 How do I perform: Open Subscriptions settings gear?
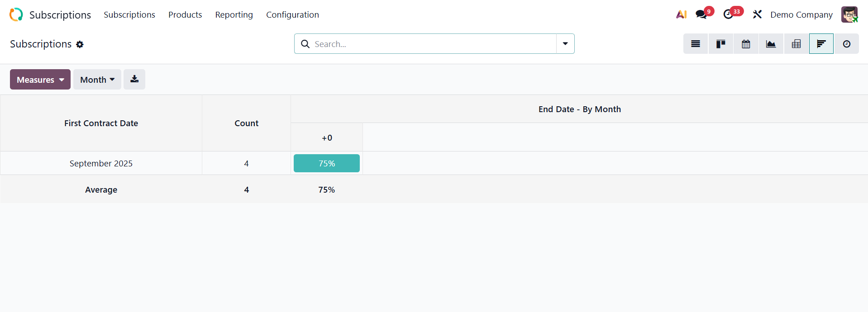point(80,44)
